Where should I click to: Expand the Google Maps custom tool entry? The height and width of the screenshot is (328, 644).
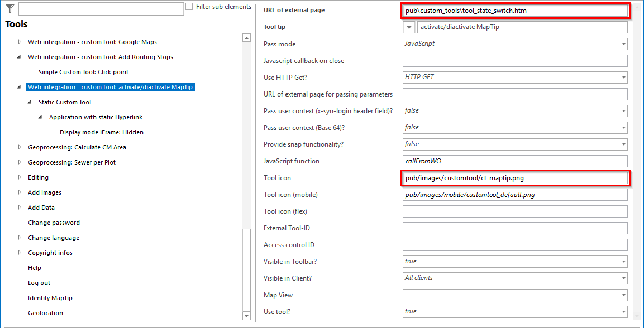pos(18,41)
